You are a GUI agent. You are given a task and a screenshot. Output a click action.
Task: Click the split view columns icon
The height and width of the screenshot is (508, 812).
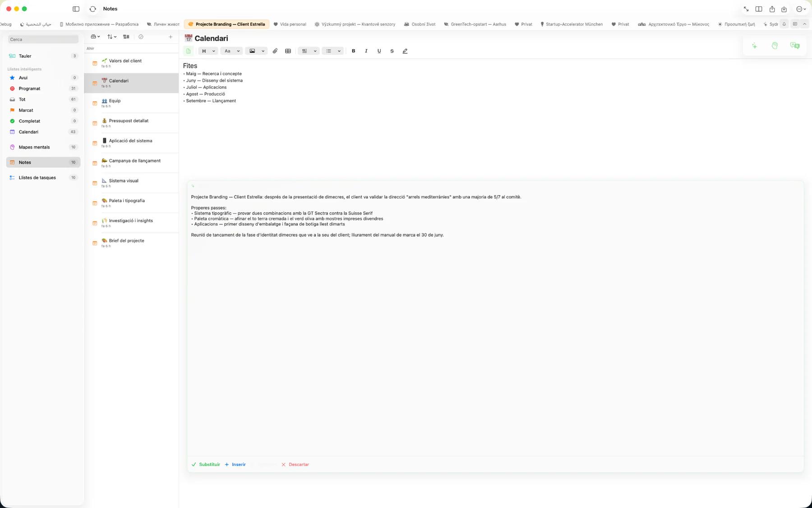coord(759,9)
